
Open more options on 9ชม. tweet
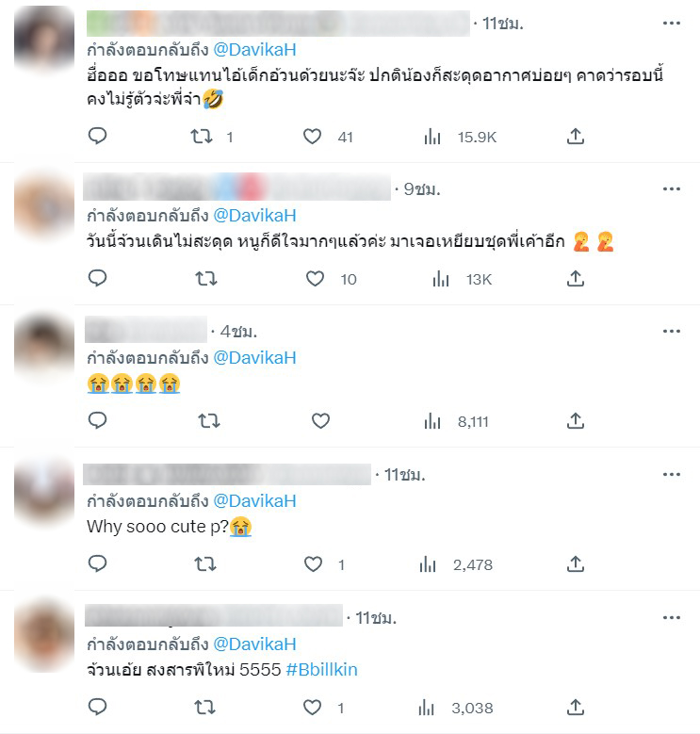[x=672, y=189]
